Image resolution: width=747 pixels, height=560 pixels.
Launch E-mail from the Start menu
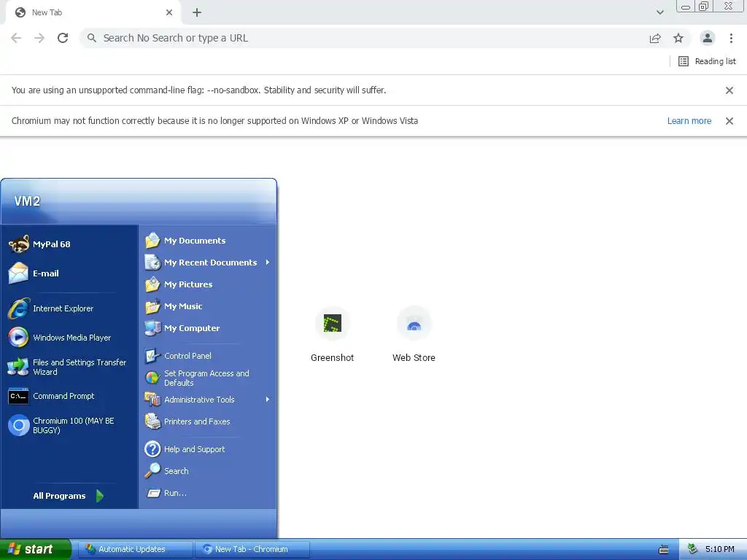[x=69, y=273]
